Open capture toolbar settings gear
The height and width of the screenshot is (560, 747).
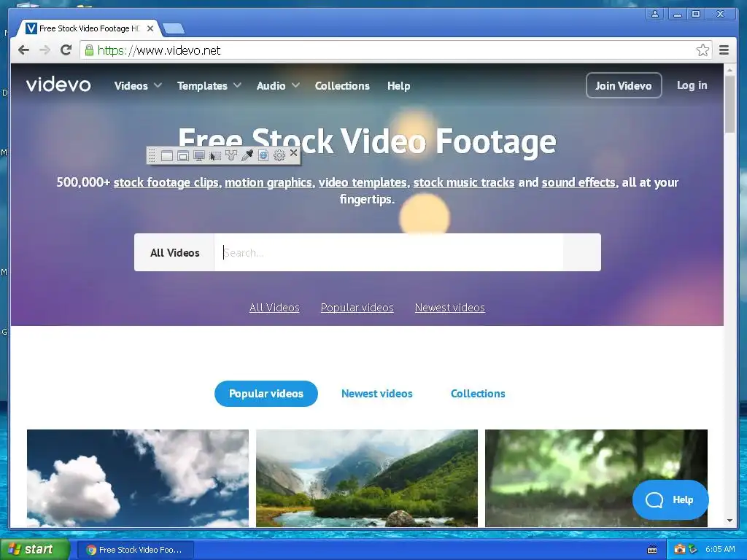(x=279, y=156)
